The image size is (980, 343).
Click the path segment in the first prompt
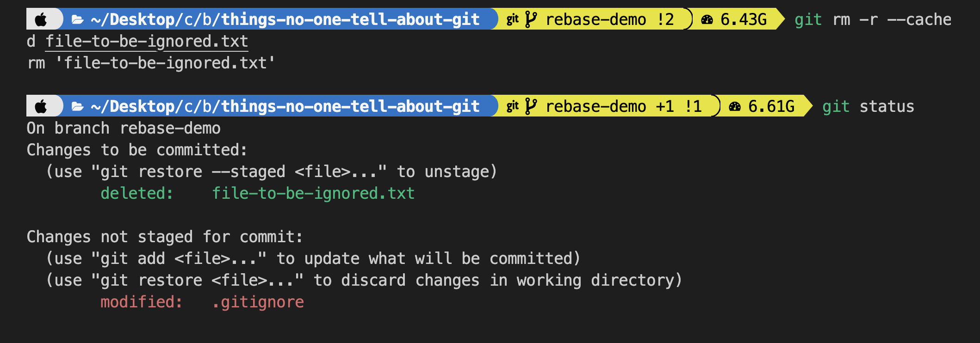click(285, 19)
